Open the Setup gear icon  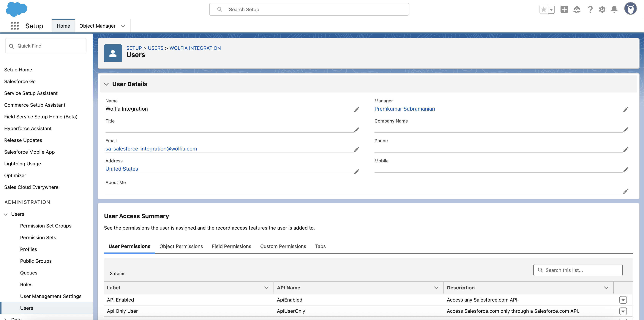[602, 9]
